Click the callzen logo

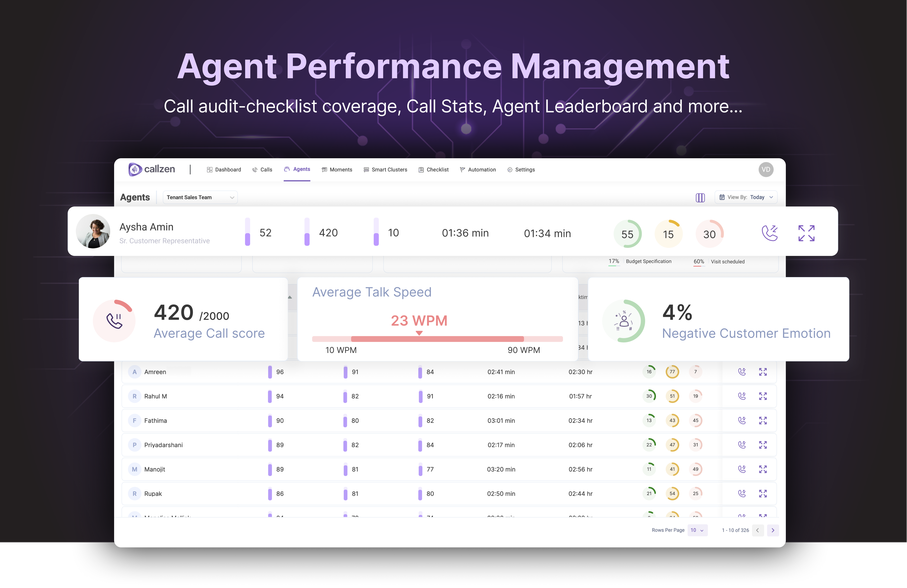151,169
